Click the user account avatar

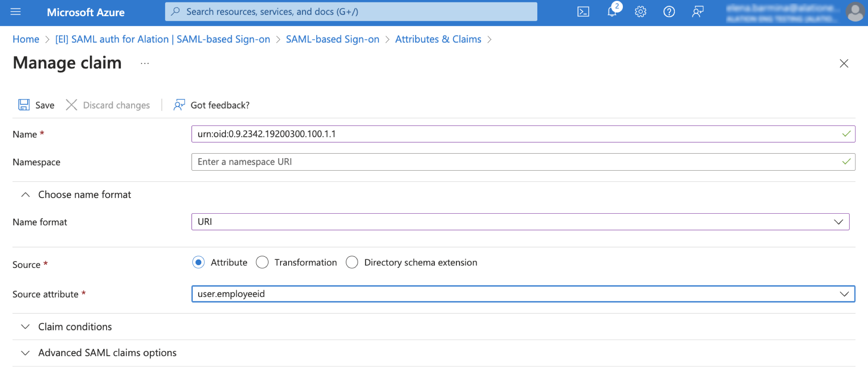[855, 12]
